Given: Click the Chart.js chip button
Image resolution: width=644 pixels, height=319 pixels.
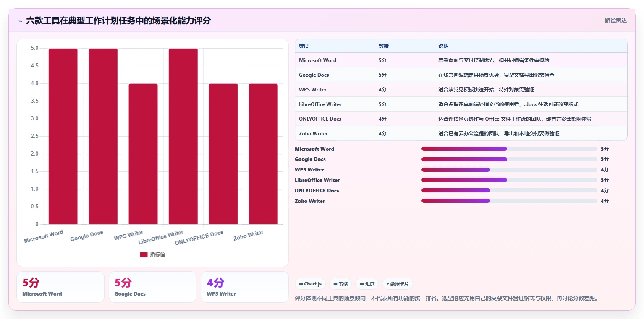Looking at the screenshot, I should click(x=310, y=284).
